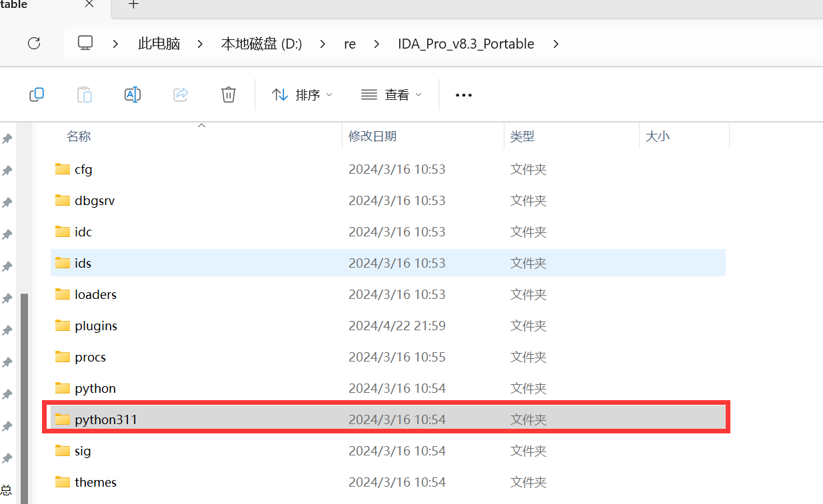Go to 此电脑 in the address bar
Viewport: 823px width, 504px height.
click(x=159, y=44)
